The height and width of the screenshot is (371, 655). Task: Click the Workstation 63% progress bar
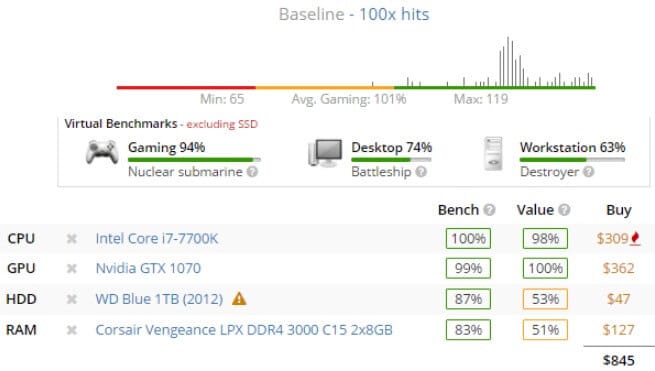coord(572,160)
